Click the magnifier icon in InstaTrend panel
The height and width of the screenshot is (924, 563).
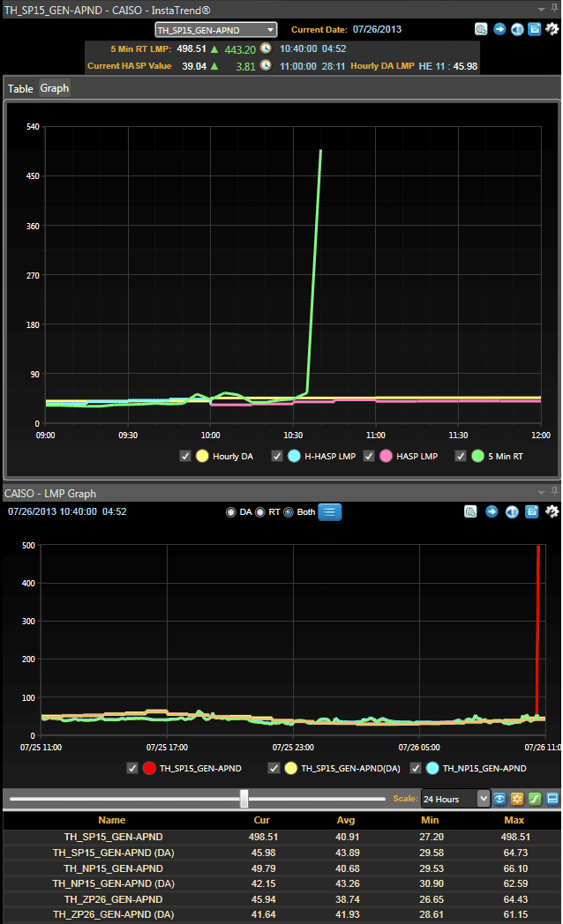481,29
